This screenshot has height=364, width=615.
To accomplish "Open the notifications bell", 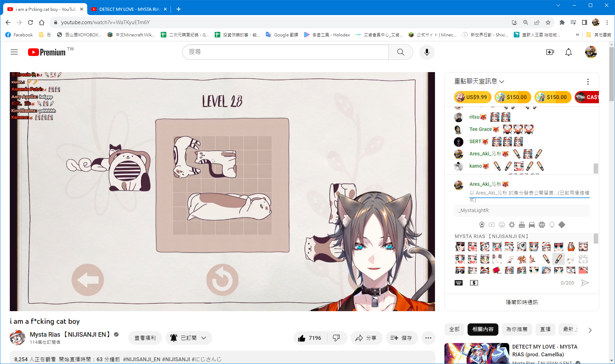I will 568,52.
